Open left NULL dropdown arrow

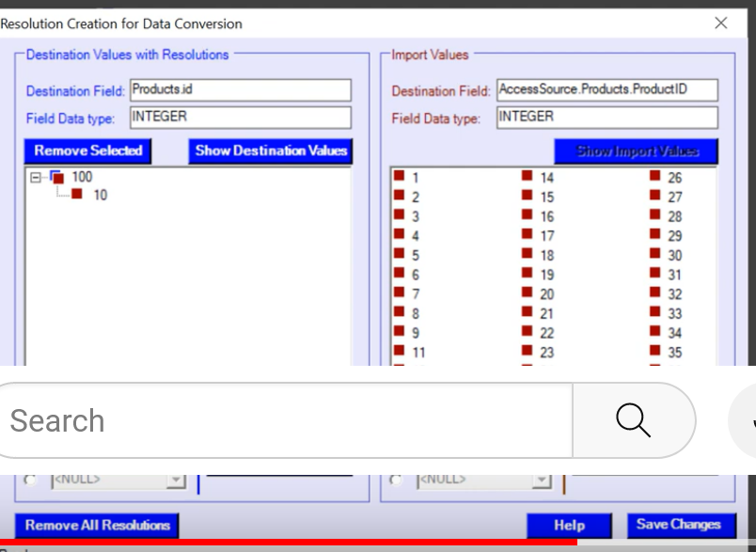click(175, 481)
